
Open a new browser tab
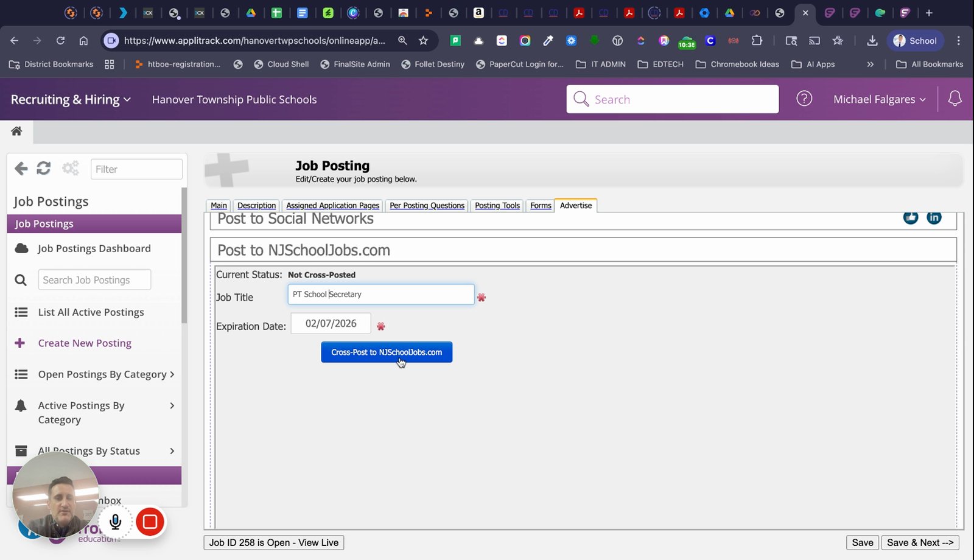929,13
